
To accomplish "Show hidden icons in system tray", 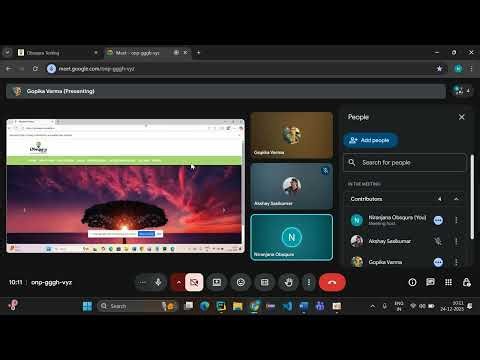I will [373, 306].
